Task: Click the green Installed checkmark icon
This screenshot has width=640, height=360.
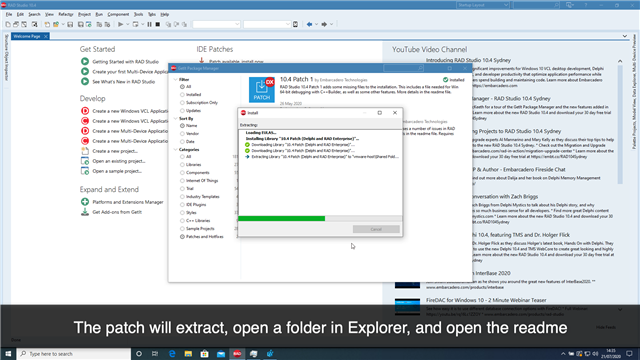Action: click(445, 80)
